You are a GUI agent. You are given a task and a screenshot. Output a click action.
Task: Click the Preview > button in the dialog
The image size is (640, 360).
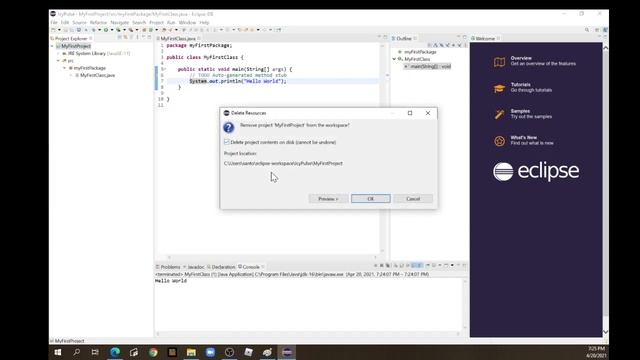pyautogui.click(x=328, y=199)
